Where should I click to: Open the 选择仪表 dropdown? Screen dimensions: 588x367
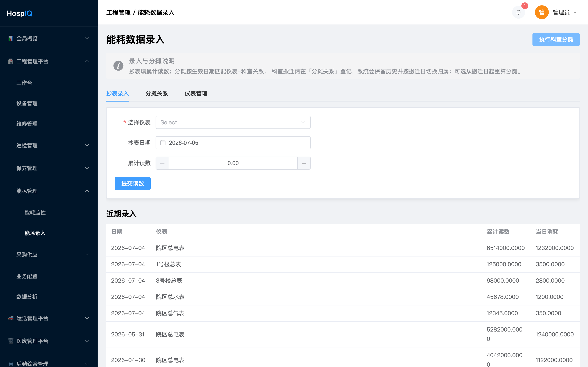tap(233, 122)
